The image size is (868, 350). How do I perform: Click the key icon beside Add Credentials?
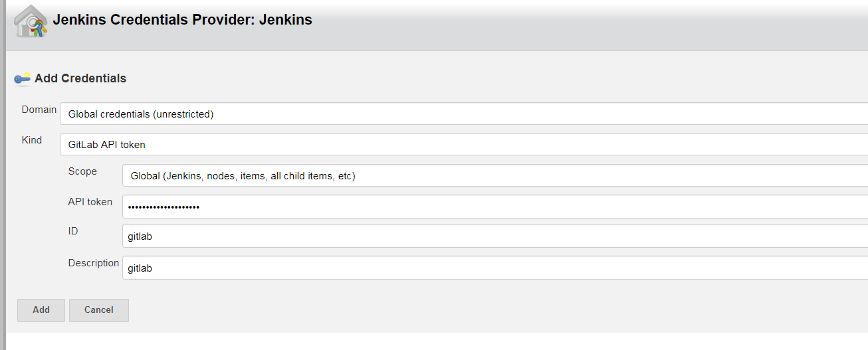[22, 78]
